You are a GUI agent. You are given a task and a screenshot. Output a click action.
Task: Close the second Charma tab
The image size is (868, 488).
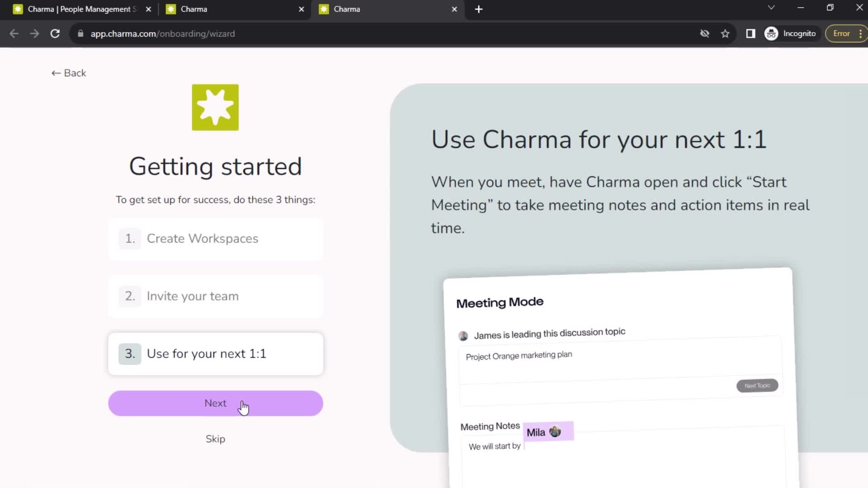(x=302, y=9)
